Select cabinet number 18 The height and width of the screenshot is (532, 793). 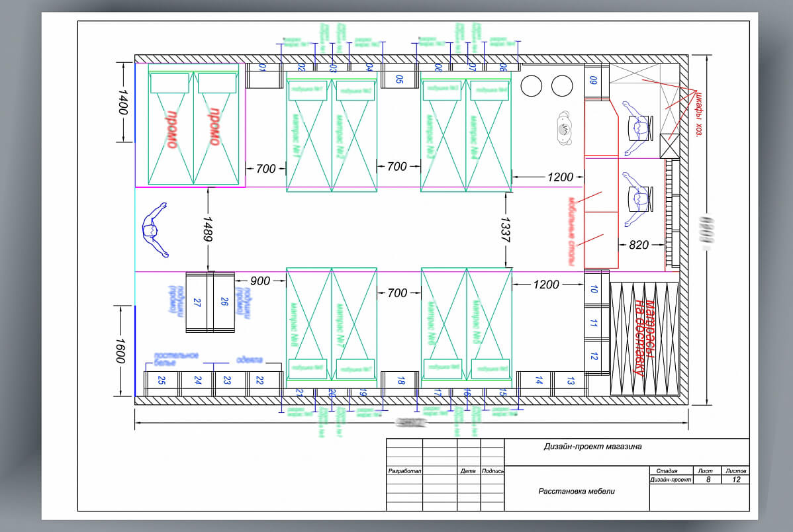400,380
